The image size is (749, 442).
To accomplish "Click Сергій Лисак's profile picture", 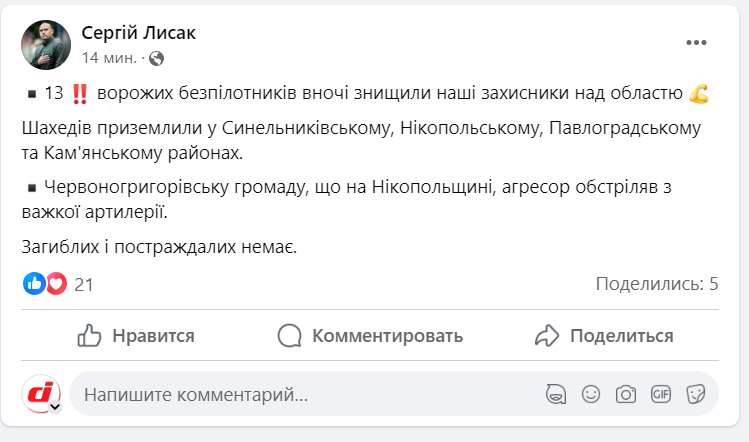I will pyautogui.click(x=46, y=45).
